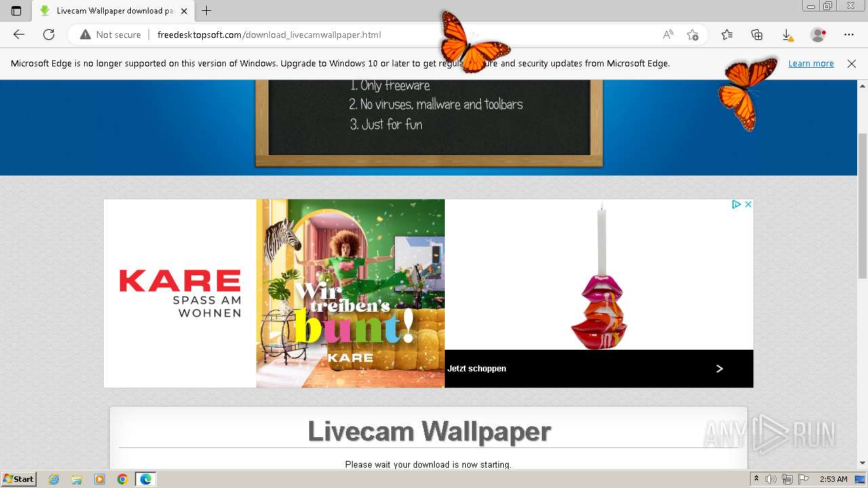
Task: Close the KARE advertisement
Action: click(748, 204)
